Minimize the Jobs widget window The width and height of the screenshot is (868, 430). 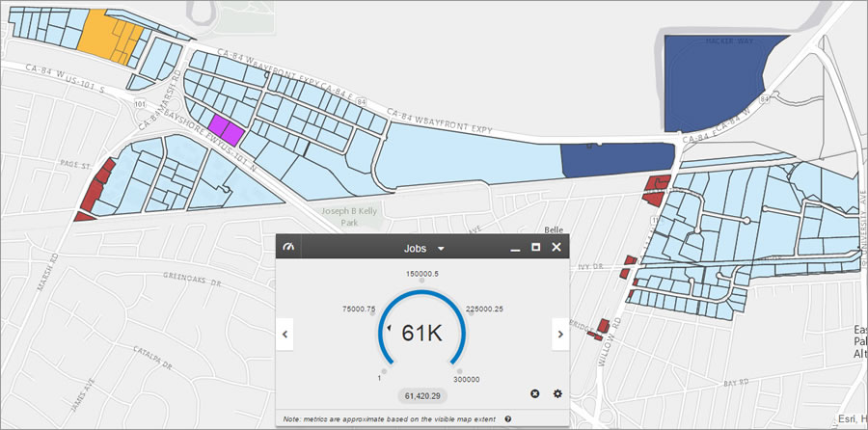click(515, 249)
